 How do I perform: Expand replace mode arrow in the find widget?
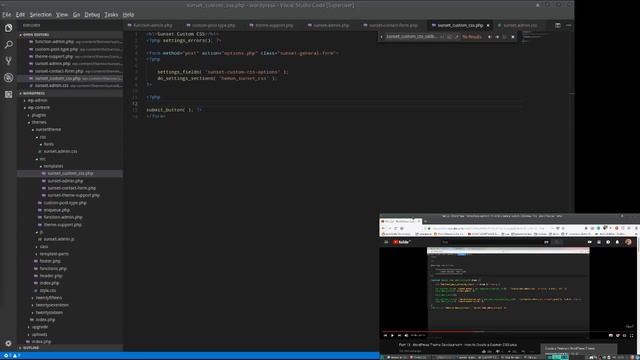(382, 37)
